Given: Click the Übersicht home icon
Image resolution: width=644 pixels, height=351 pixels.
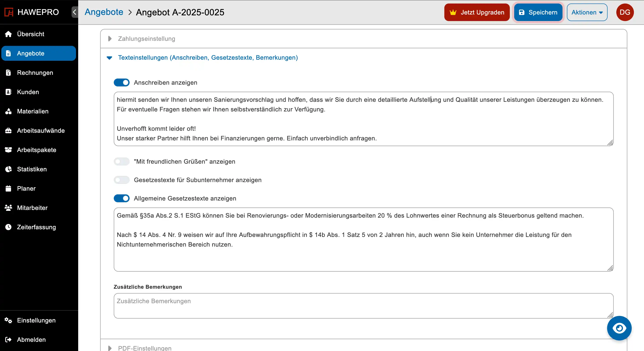Looking at the screenshot, I should point(8,34).
